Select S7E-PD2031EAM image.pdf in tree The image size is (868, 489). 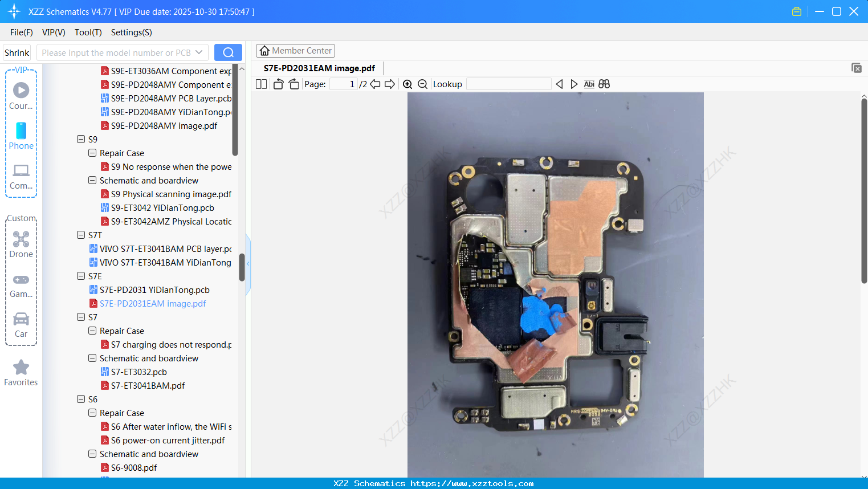148,303
